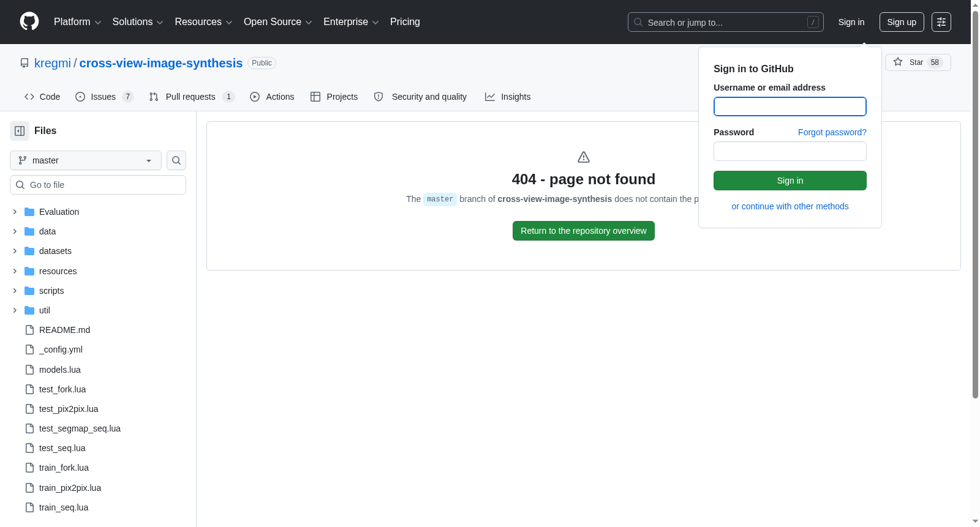
Task: Click the GitHub logo icon
Action: coord(29,22)
